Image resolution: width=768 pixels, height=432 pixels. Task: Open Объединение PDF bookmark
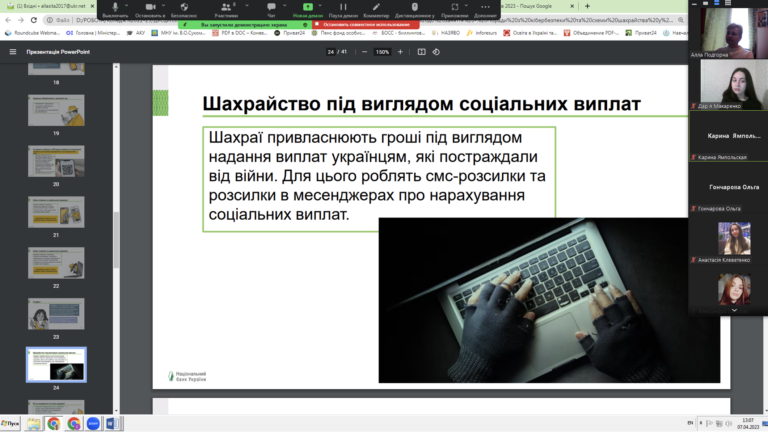[x=591, y=33]
